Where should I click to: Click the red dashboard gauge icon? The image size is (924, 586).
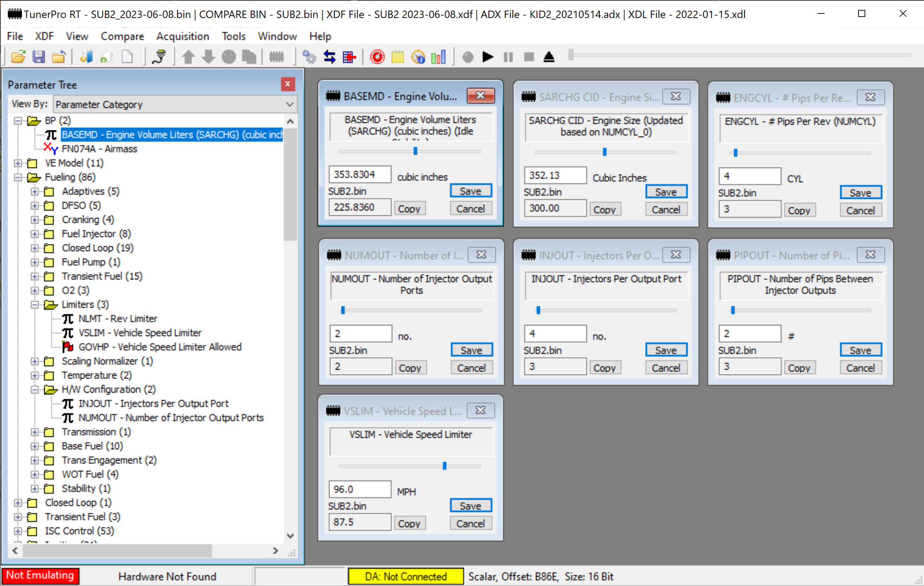(377, 57)
